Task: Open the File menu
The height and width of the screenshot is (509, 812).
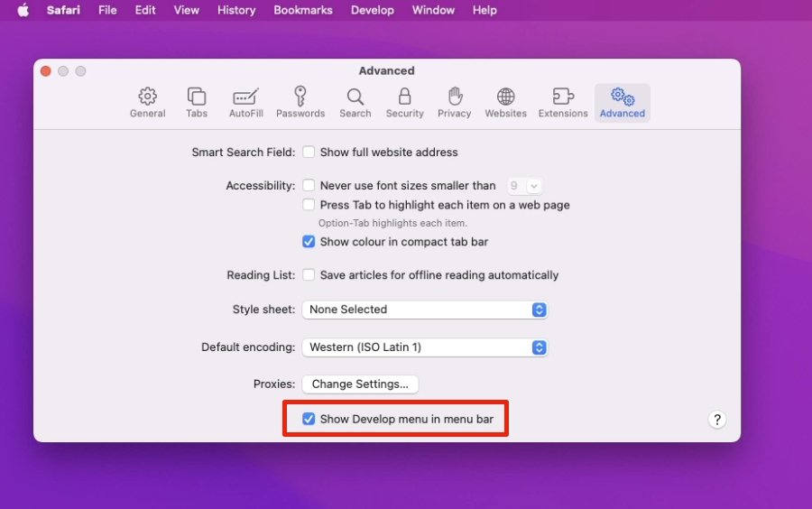Action: 107,10
